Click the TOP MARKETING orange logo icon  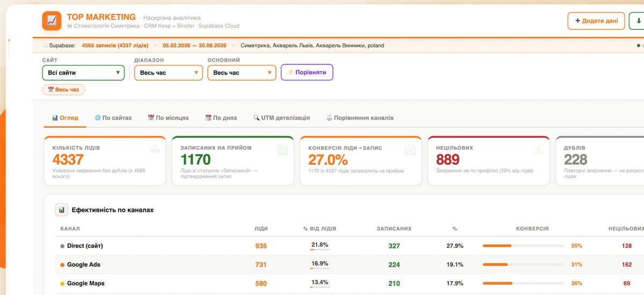tap(52, 21)
